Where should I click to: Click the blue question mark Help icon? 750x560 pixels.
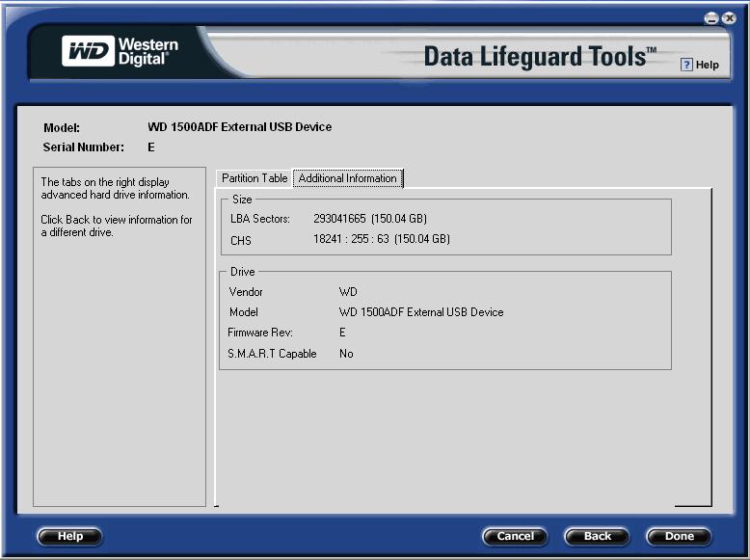point(686,65)
